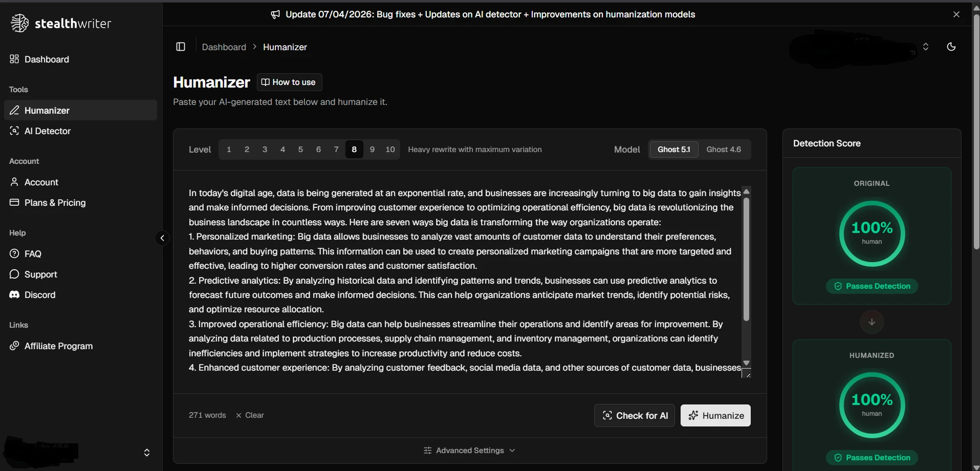This screenshot has width=980, height=471.
Task: Select the Ghost 4.6 model
Action: [724, 149]
